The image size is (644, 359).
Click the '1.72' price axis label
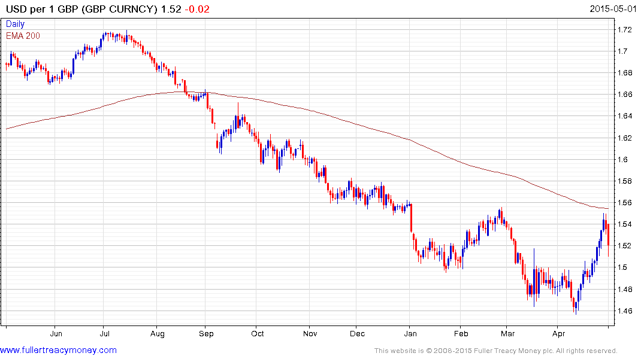pos(625,29)
